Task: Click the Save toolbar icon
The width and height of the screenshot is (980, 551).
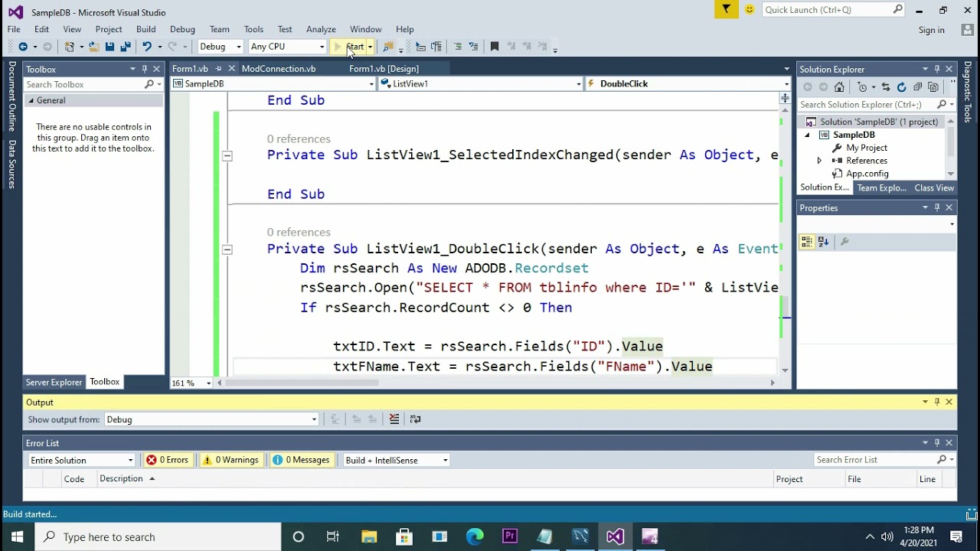Action: pos(109,47)
